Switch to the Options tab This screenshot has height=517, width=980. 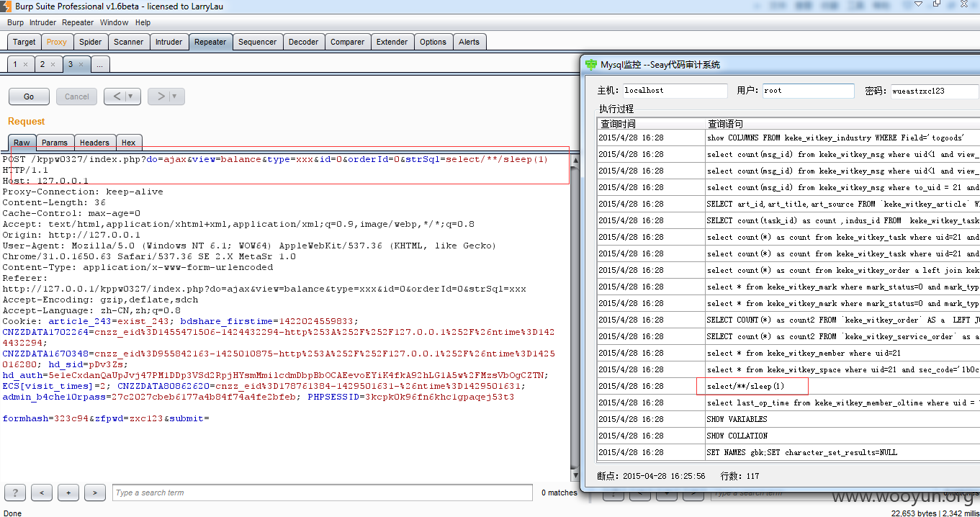(433, 42)
